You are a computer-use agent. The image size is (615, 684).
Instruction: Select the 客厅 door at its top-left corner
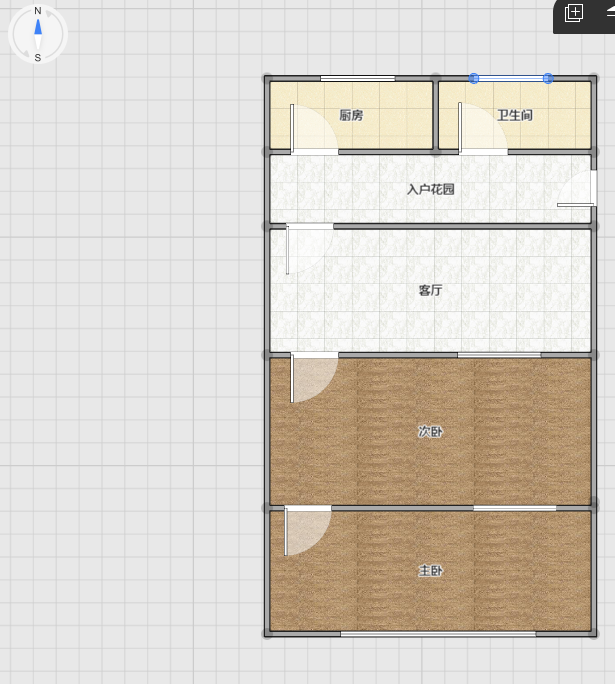(310, 249)
